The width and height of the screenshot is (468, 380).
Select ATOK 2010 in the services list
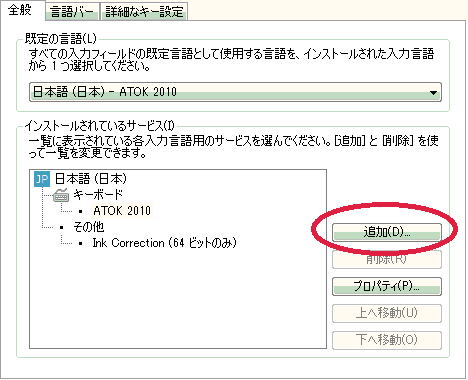(122, 211)
